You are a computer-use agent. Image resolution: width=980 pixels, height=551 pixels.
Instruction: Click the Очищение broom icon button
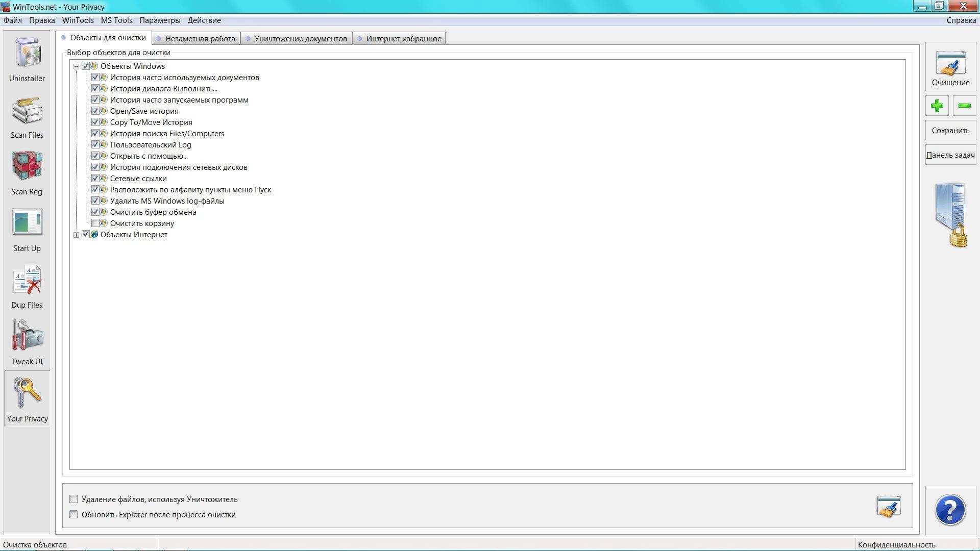click(x=950, y=67)
